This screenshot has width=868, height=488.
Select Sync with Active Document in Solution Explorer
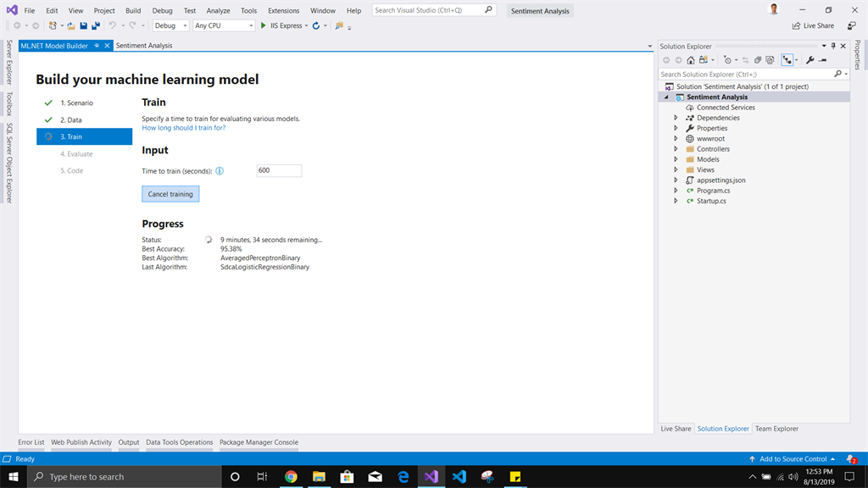[745, 60]
